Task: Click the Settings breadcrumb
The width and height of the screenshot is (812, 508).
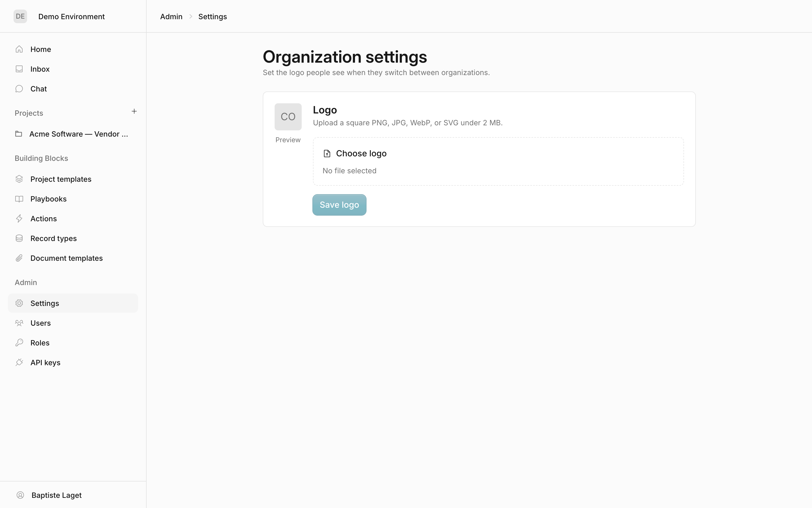Action: pyautogui.click(x=212, y=16)
